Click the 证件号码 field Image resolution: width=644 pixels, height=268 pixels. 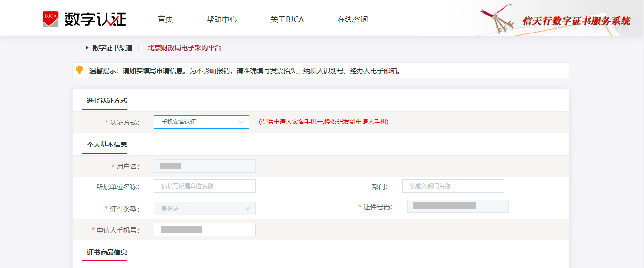(x=458, y=206)
